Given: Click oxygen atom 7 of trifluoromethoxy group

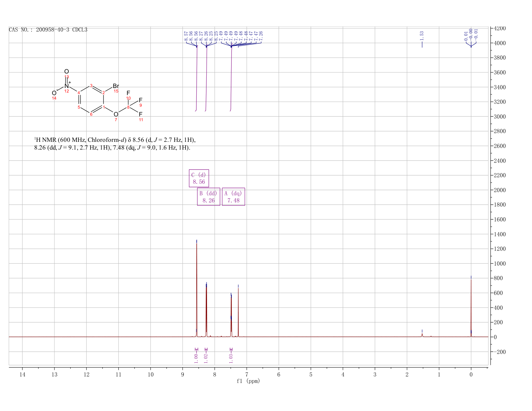Looking at the screenshot, I should coord(116,114).
